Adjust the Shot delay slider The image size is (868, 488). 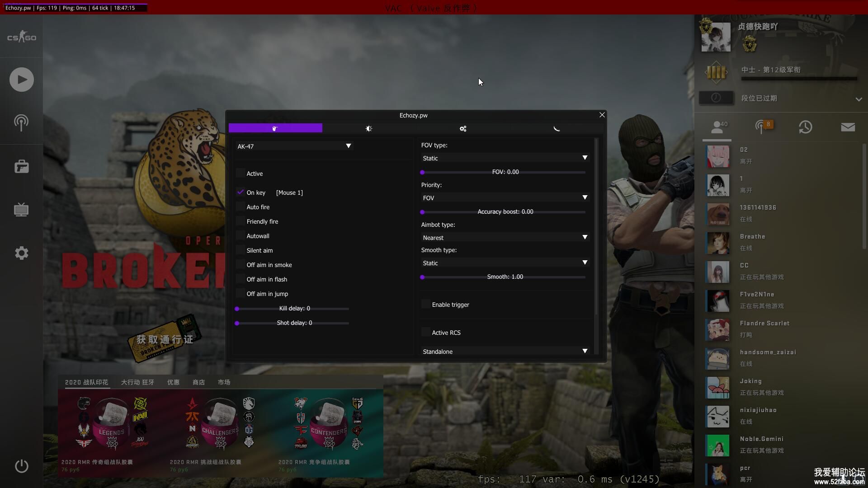292,323
